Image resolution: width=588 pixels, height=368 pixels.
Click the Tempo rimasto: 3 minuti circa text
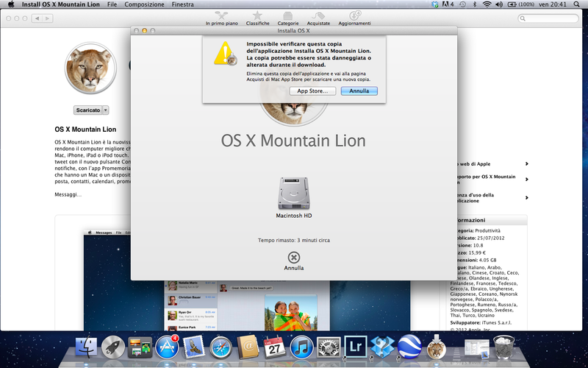(x=293, y=240)
